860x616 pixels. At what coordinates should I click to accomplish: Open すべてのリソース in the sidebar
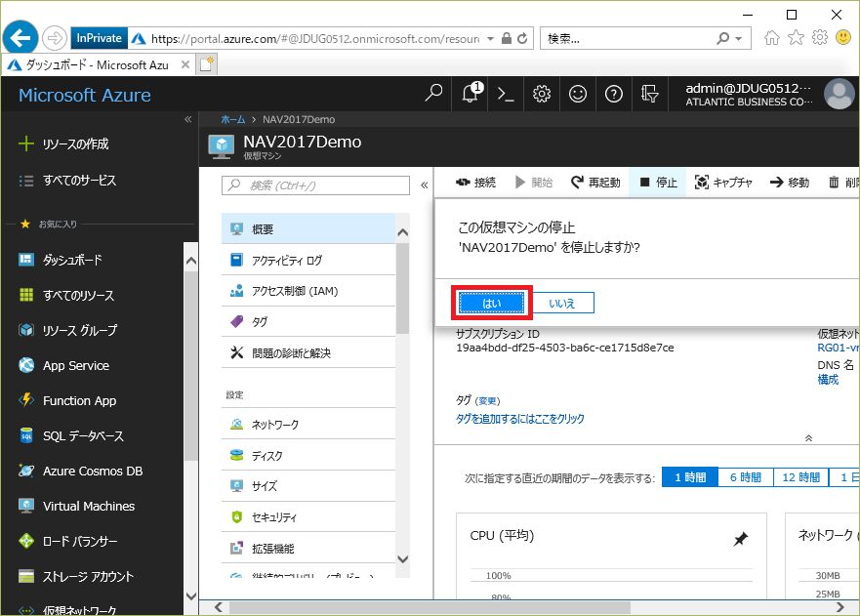pos(66,295)
